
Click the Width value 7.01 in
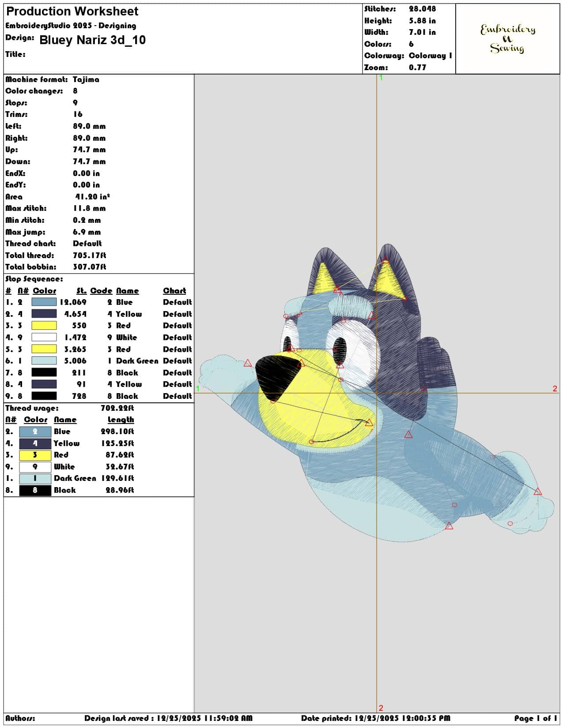point(422,32)
